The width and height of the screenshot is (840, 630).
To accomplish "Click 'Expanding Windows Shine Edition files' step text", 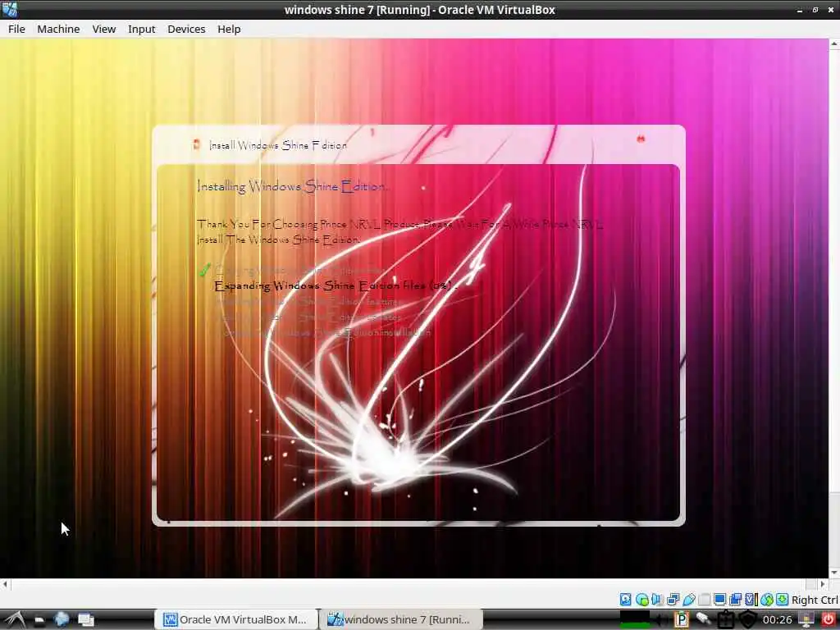I will pos(336,285).
